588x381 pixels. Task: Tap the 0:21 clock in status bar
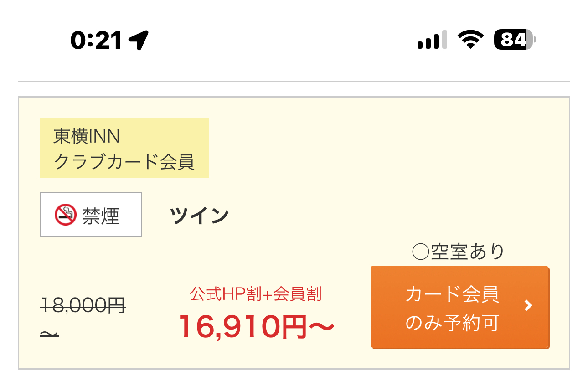tap(97, 41)
